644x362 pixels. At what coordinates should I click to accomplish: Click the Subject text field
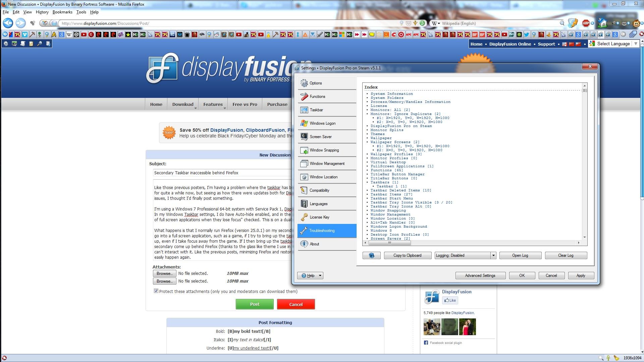(x=221, y=173)
